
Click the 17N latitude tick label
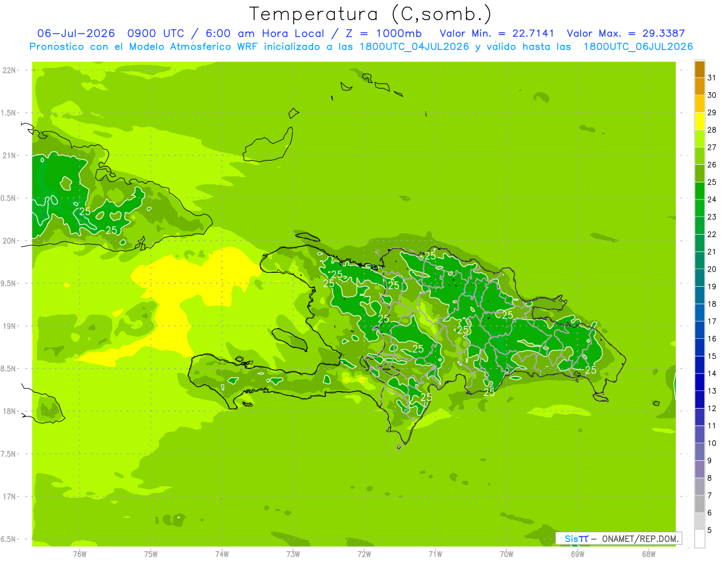pyautogui.click(x=9, y=497)
